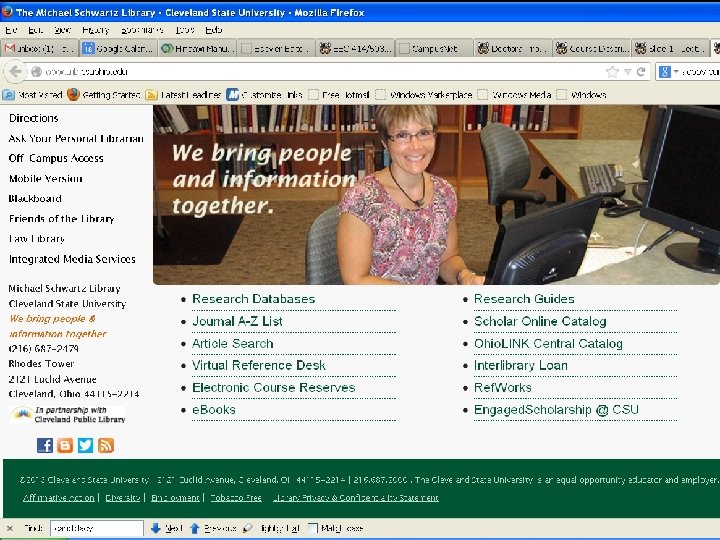Open OhioLINK Central Catalog link
The image size is (720, 540).
coord(548,343)
